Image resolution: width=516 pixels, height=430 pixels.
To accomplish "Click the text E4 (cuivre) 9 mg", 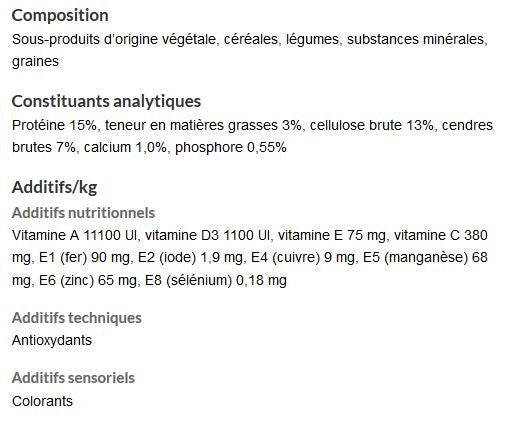I will tap(303, 258).
